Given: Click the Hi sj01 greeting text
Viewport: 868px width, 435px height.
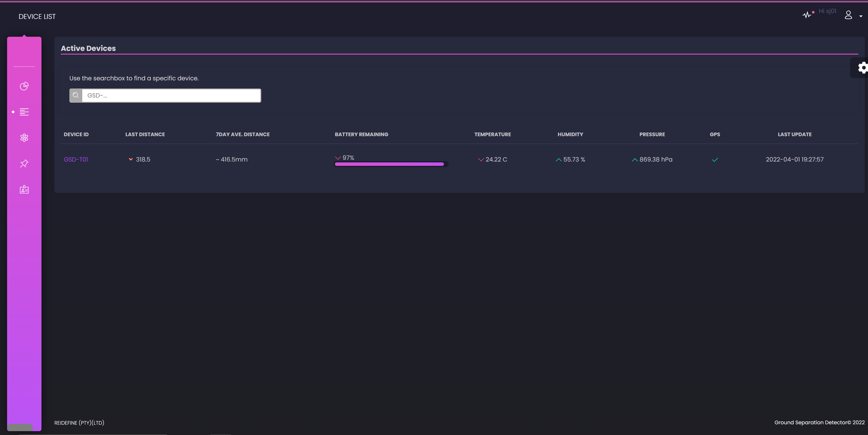Looking at the screenshot, I should [827, 11].
